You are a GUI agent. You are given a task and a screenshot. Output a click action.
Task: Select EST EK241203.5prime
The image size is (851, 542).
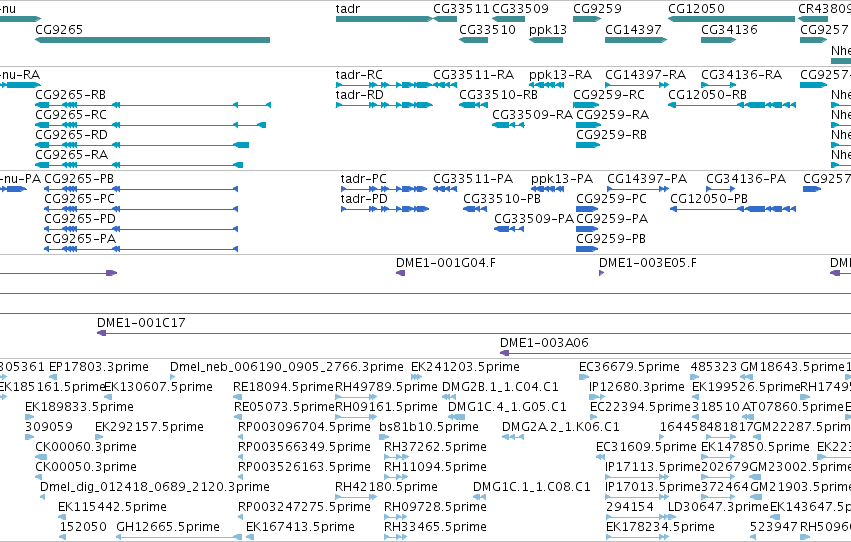[416, 377]
